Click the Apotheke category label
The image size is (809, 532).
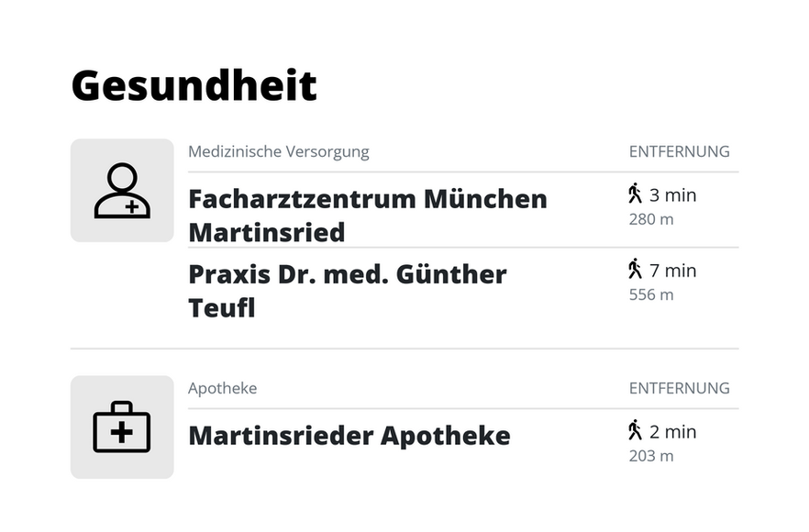tap(222, 389)
